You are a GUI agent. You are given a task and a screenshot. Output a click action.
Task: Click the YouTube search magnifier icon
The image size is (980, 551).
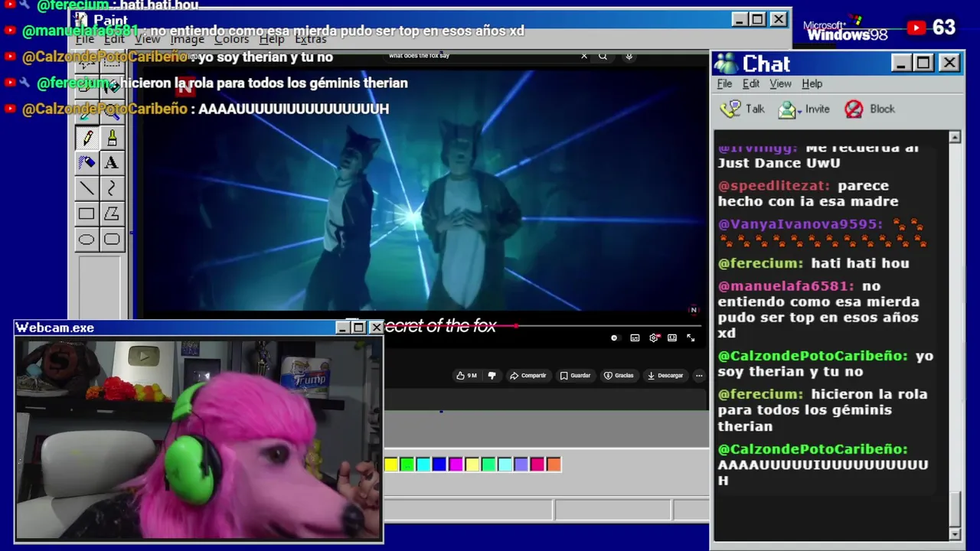pos(603,56)
